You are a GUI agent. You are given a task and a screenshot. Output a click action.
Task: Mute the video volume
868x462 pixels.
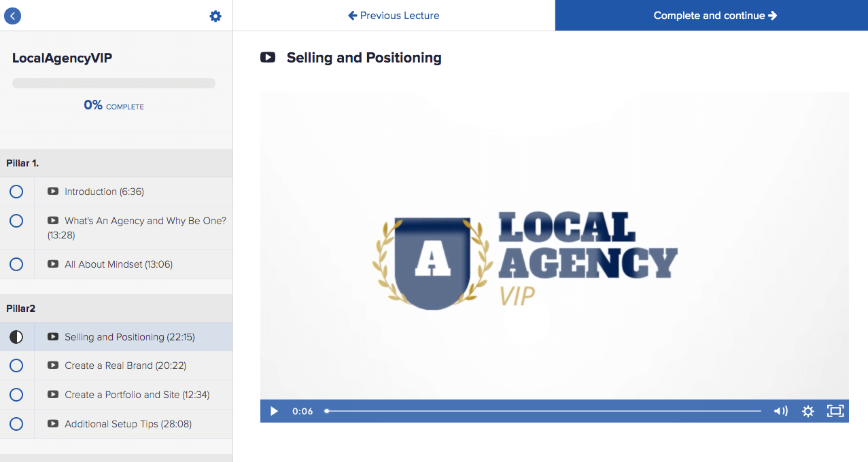pyautogui.click(x=780, y=411)
